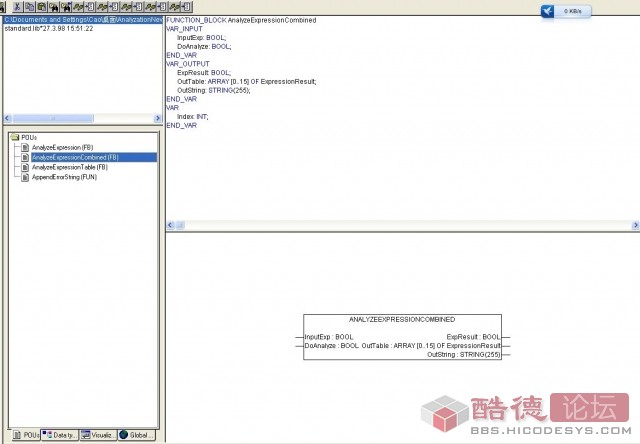Screen dimensions: 640x444
Task: Open the Visualizations tab
Action: point(99,435)
